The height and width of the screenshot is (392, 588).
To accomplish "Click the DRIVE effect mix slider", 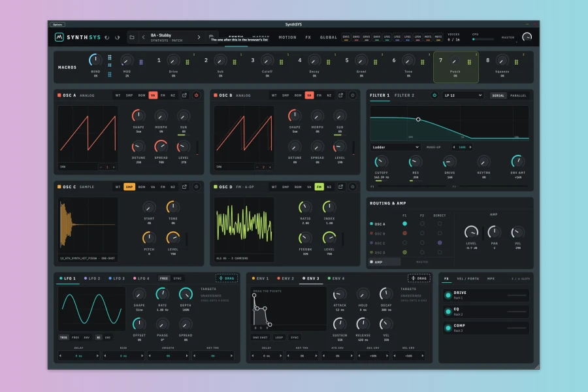I will (517, 295).
